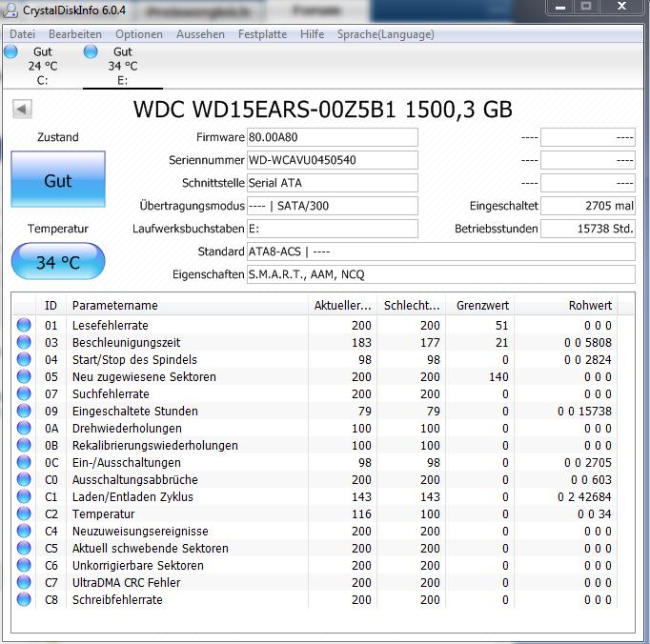Viewport: 650px width, 644px height.
Task: Click the Schnittstelle field Serial ATA
Action: click(333, 183)
